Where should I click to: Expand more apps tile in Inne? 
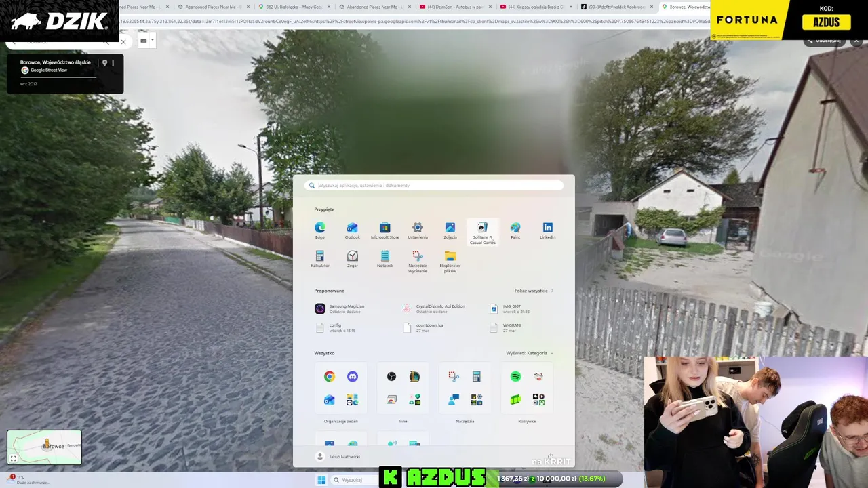click(x=414, y=400)
